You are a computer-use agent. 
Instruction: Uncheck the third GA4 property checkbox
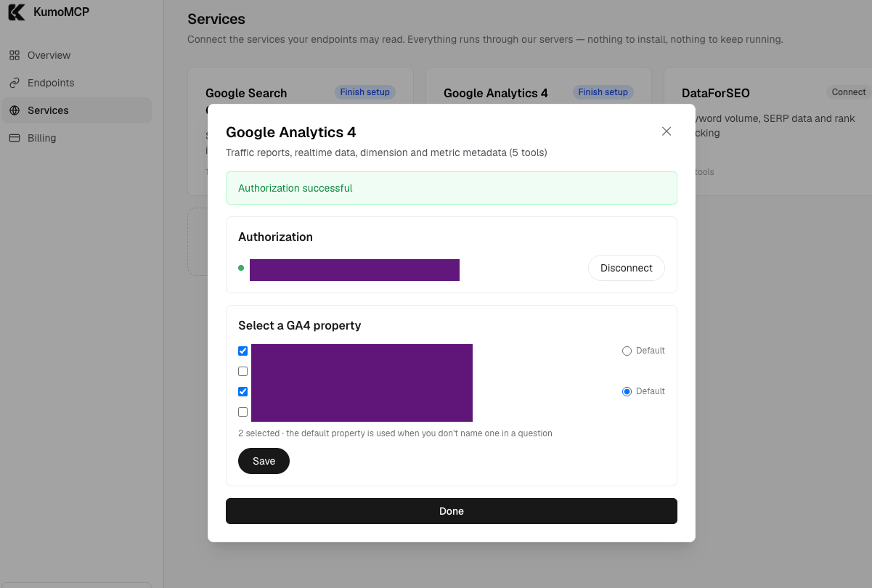[243, 391]
